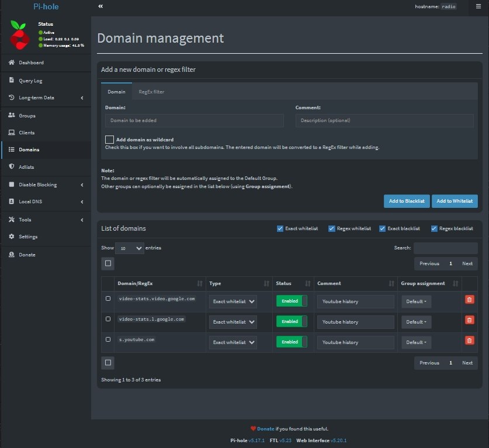Open Default group dropdown for video-stats.l.google.com
Image resolution: width=489 pixels, height=448 pixels.
coord(417,322)
